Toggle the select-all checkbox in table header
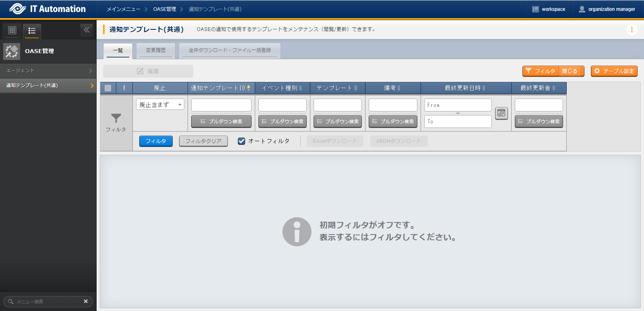 108,88
